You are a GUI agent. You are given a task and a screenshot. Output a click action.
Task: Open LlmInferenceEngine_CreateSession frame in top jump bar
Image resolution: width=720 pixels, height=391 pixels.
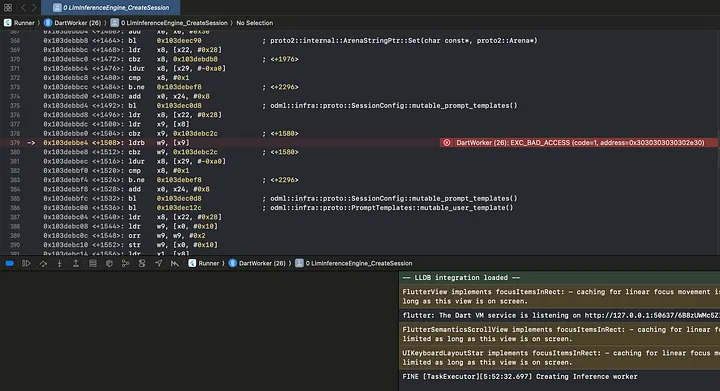(x=169, y=22)
